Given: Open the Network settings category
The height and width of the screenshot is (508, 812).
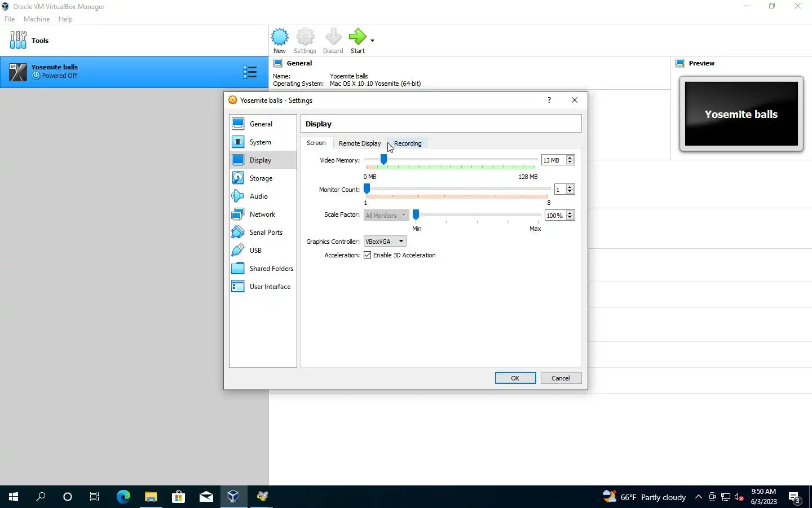Looking at the screenshot, I should coord(263,214).
